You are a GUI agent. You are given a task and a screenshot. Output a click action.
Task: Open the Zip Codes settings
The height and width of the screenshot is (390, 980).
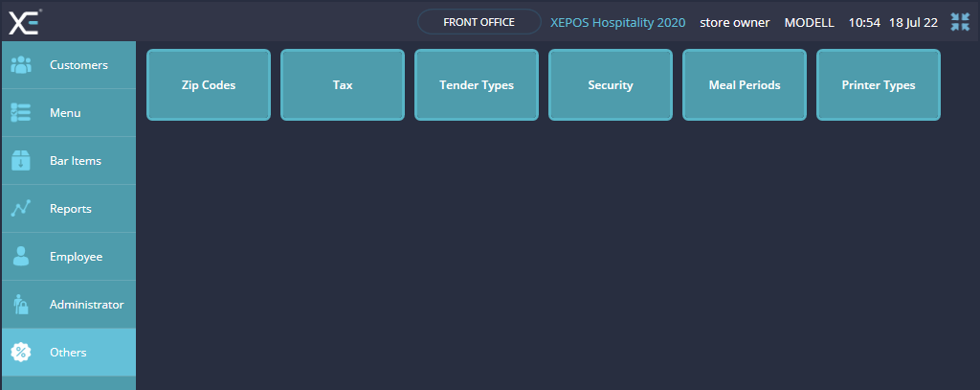click(209, 85)
